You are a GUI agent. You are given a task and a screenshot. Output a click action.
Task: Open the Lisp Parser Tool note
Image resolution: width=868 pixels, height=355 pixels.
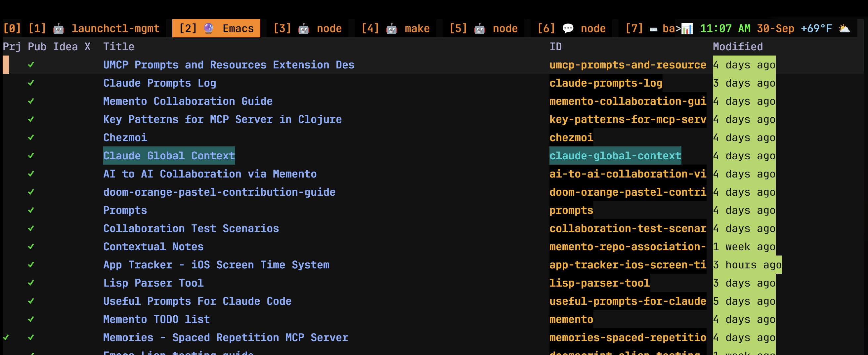(153, 283)
